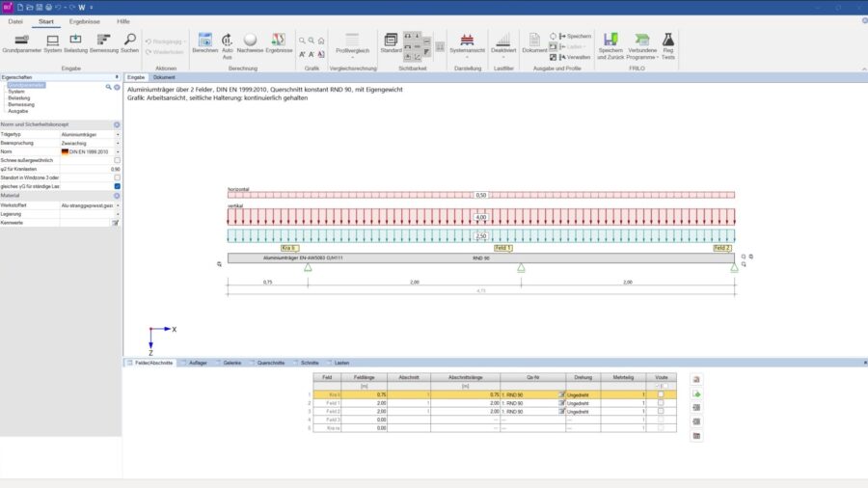The width and height of the screenshot is (868, 488).
Task: Click the Speichern und Zurück icon
Action: click(x=610, y=40)
